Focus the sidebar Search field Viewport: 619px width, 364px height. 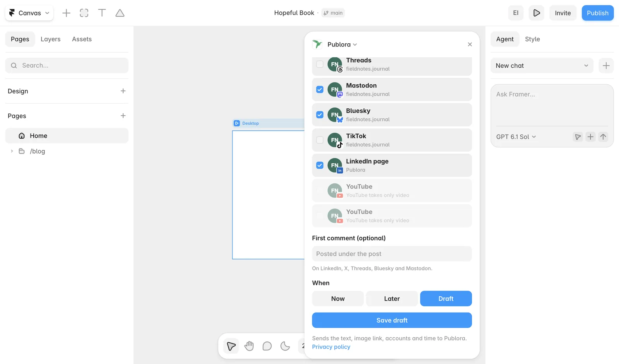(x=67, y=65)
